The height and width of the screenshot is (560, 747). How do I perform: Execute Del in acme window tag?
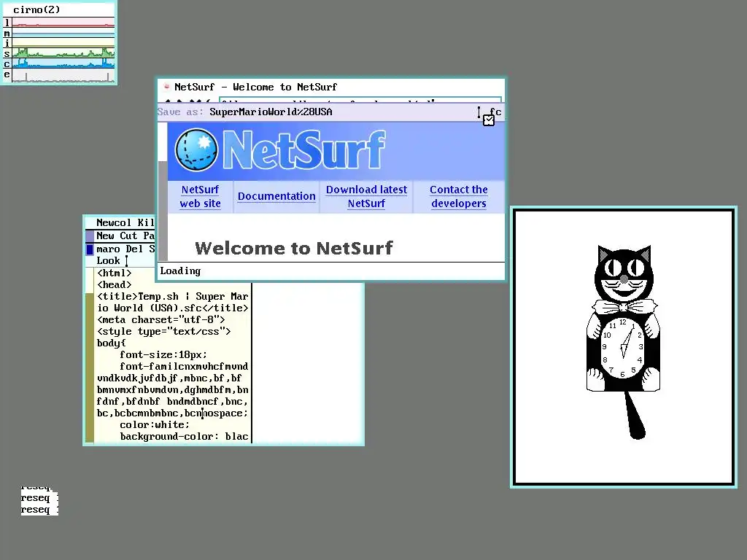click(134, 249)
